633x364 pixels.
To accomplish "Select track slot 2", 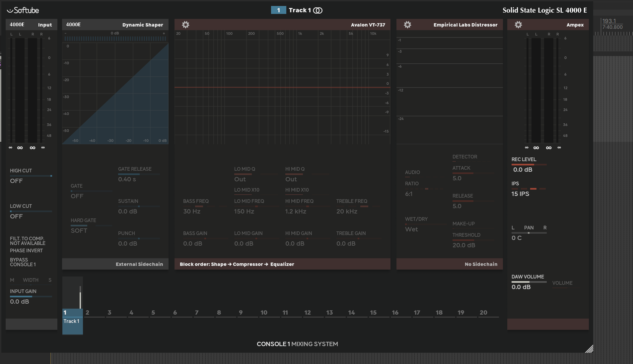I will tap(94, 313).
